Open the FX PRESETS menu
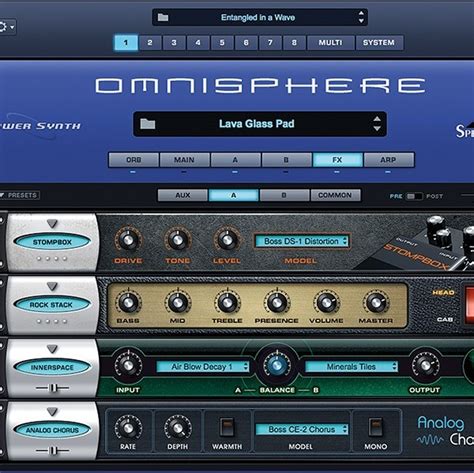This screenshot has width=474, height=473. coord(20,195)
